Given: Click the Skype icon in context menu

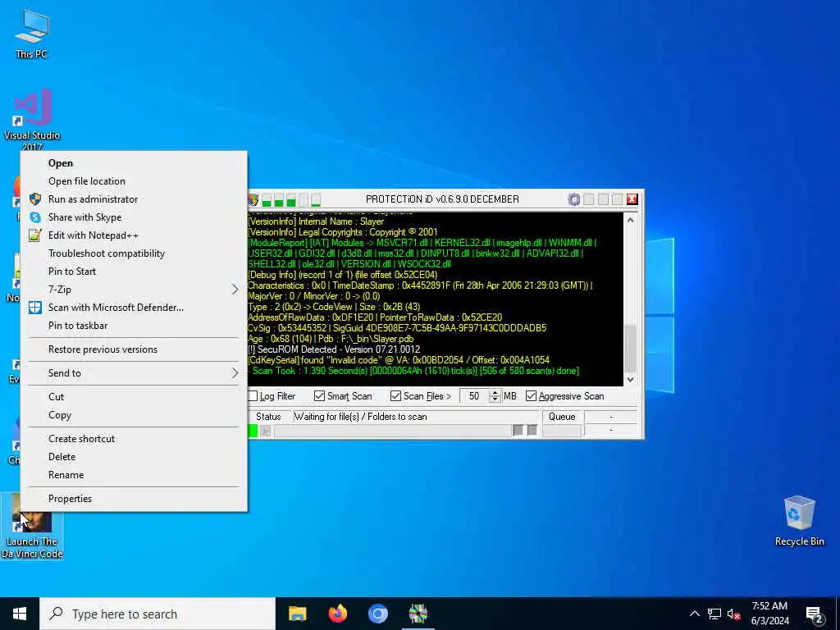Looking at the screenshot, I should click(35, 217).
